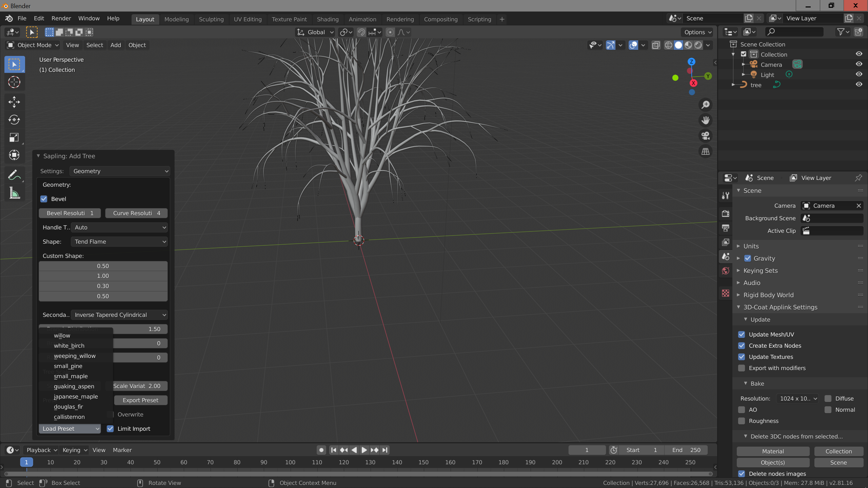Click the Export Preset button

[x=140, y=400]
